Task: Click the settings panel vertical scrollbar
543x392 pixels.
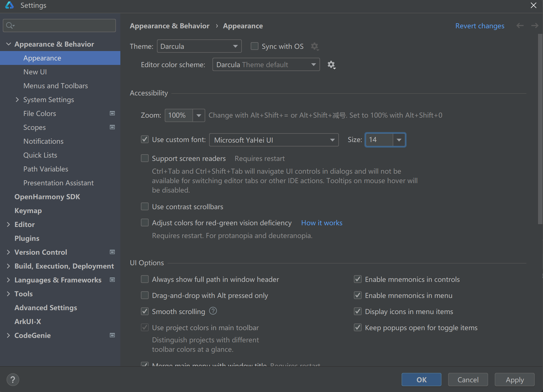Action: [540, 129]
